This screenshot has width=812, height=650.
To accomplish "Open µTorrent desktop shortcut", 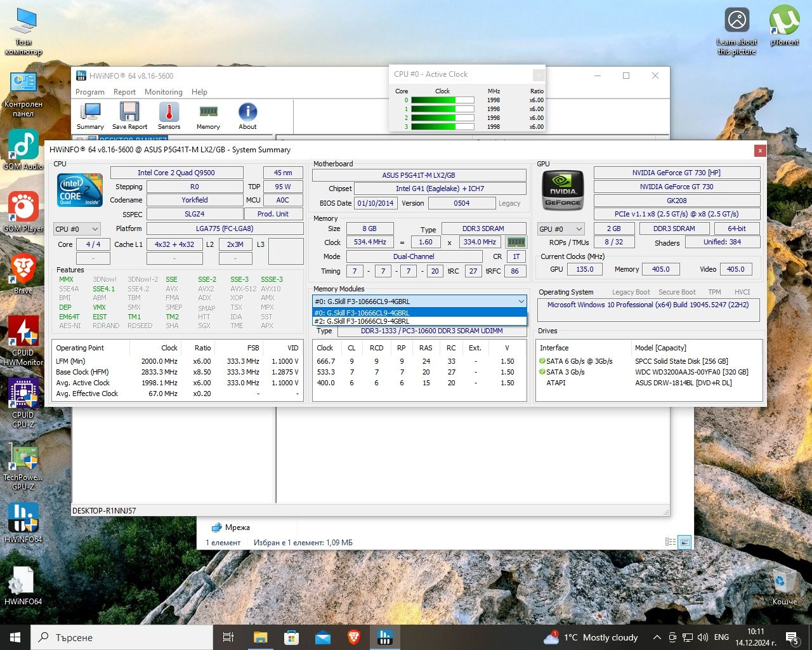I will coord(785,25).
